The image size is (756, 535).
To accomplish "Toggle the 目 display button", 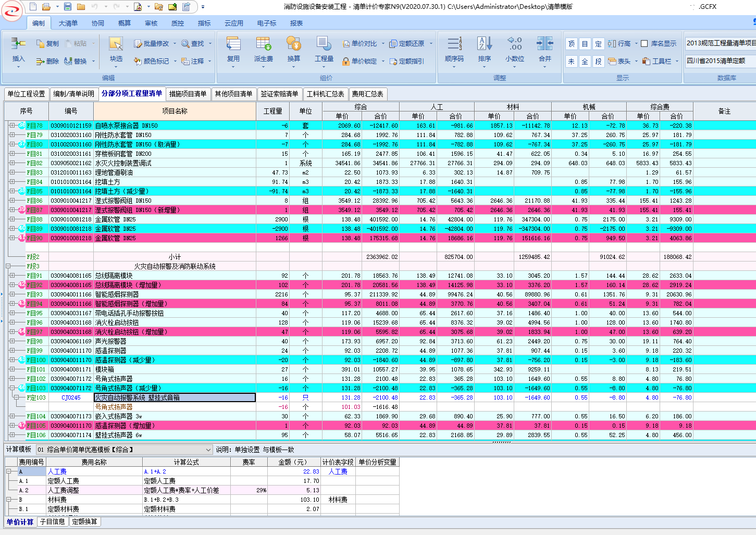I will (x=585, y=44).
